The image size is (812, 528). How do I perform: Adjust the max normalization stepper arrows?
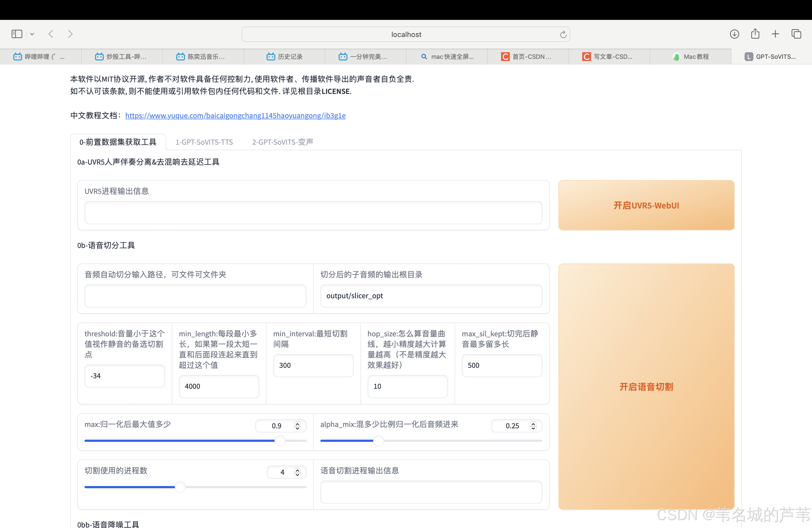tap(297, 426)
